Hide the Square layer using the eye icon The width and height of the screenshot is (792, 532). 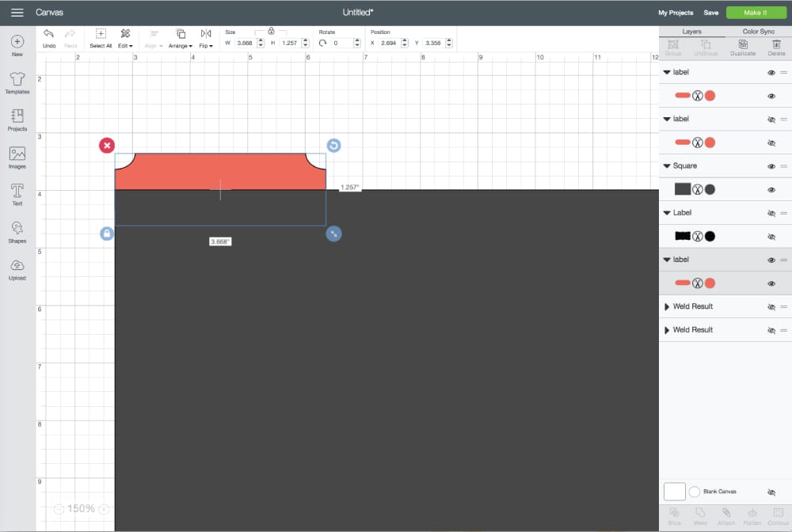point(771,166)
